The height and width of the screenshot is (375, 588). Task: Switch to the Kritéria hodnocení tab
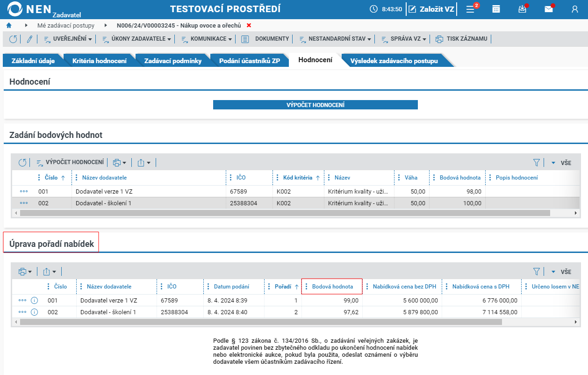pos(99,61)
